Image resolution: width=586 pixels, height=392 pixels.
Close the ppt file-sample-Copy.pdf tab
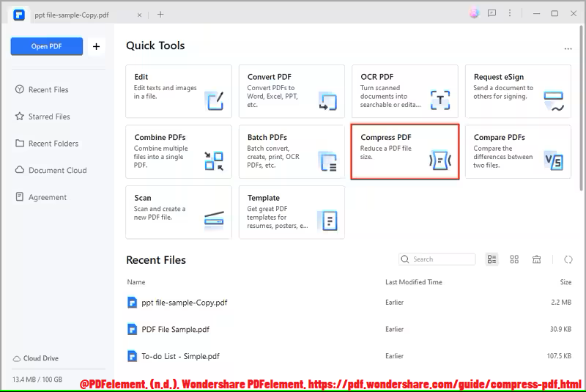pos(139,15)
